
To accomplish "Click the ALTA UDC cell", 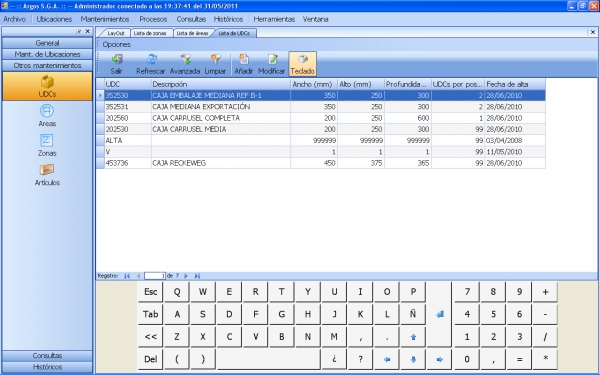I will (x=128, y=140).
